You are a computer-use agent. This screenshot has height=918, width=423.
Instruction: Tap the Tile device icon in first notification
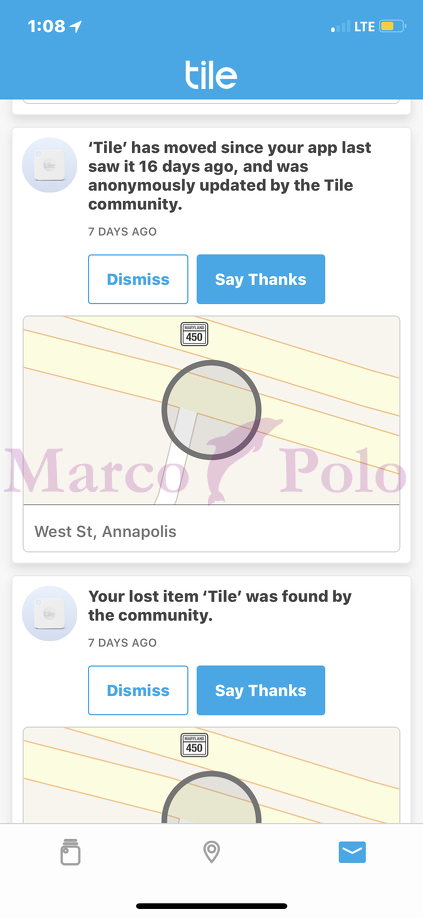(x=49, y=165)
